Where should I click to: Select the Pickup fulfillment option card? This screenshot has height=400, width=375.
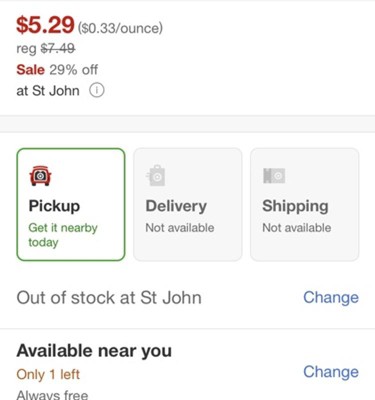[x=71, y=204]
